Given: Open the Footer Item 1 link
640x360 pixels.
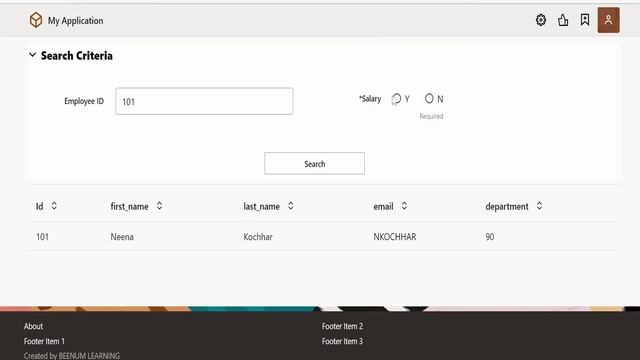Looking at the screenshot, I should coord(44,341).
